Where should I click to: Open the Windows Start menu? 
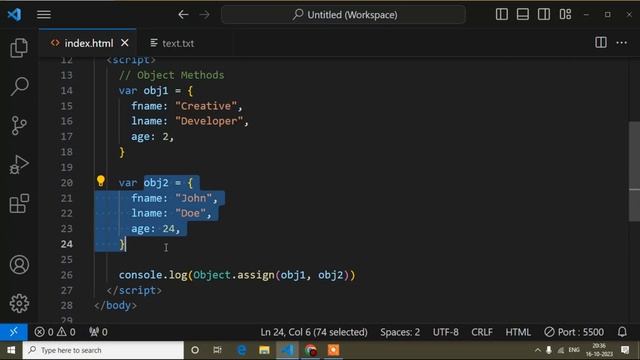click(11, 350)
